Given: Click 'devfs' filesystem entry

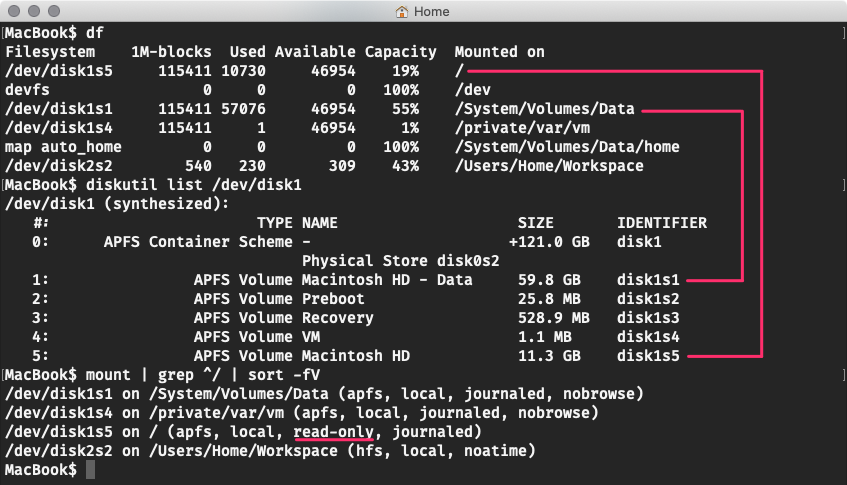Looking at the screenshot, I should tap(27, 90).
